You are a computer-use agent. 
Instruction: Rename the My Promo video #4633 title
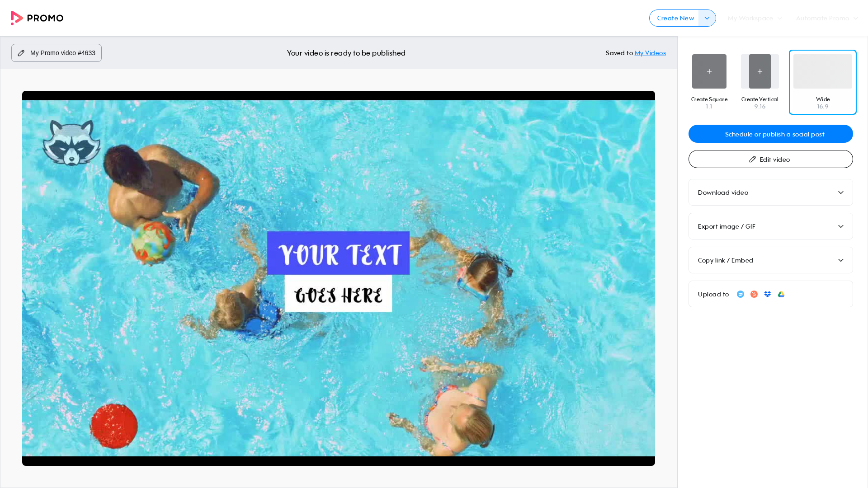[57, 53]
